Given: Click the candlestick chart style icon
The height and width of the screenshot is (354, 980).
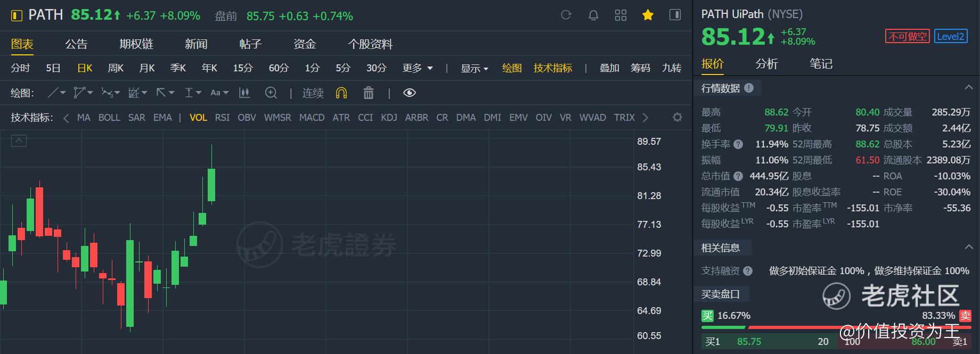Looking at the screenshot, I should [x=244, y=93].
